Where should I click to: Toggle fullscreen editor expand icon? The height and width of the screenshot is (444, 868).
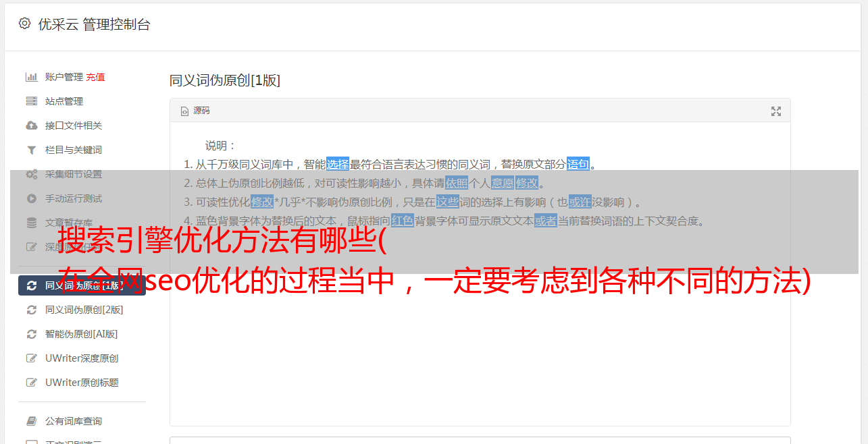(x=776, y=111)
